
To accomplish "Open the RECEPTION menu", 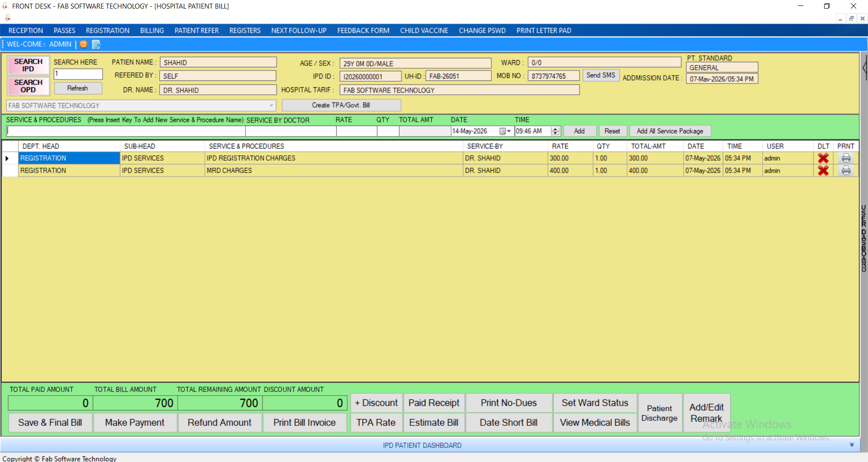I will tap(26, 30).
